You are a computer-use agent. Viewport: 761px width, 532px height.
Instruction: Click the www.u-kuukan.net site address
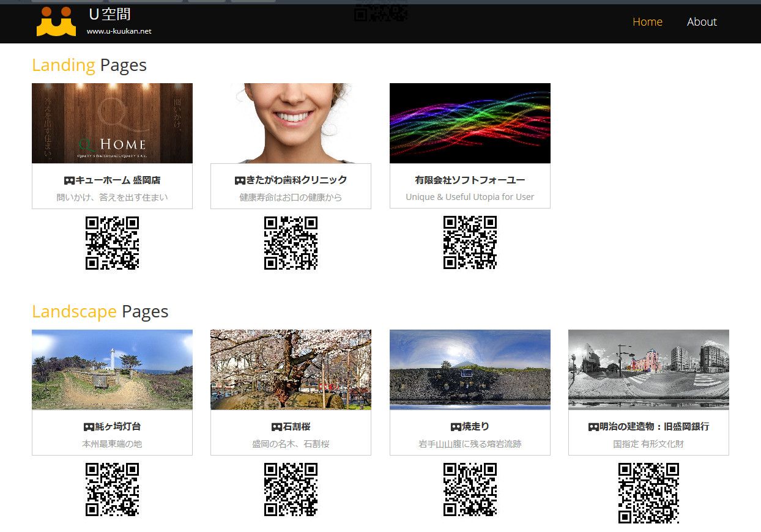119,31
